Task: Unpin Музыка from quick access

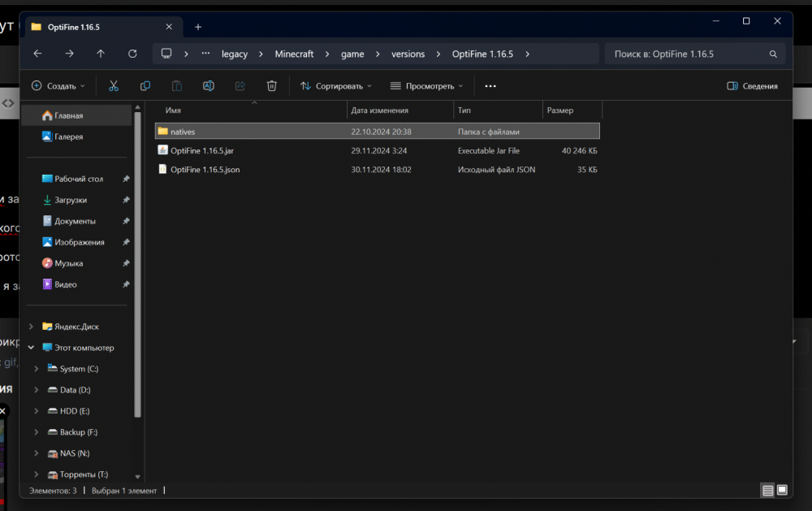Action: 126,263
